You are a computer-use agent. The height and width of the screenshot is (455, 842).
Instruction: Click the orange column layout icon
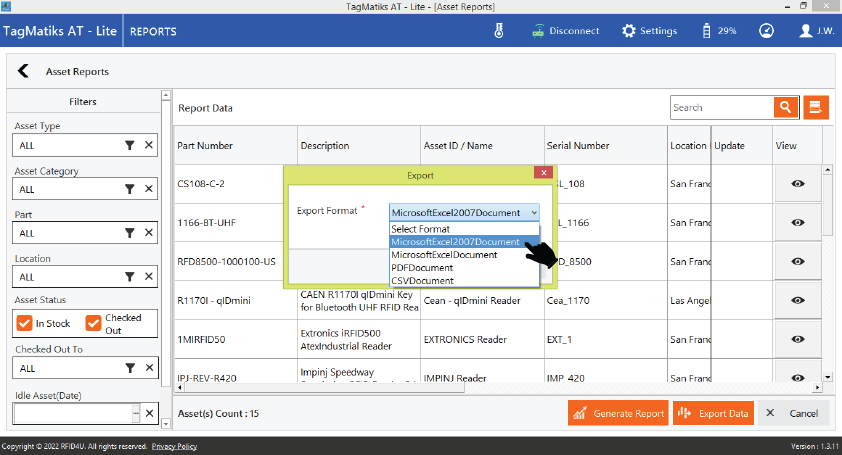pyautogui.click(x=816, y=108)
